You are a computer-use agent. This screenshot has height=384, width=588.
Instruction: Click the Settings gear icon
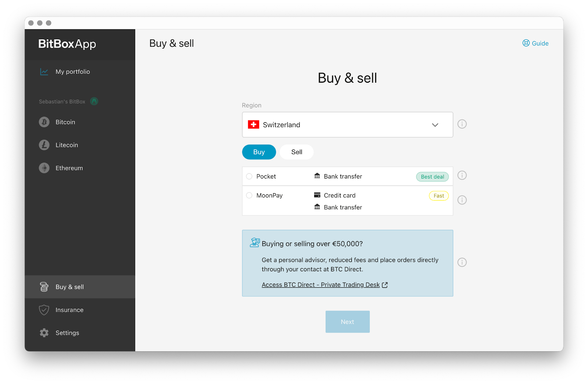(x=44, y=333)
